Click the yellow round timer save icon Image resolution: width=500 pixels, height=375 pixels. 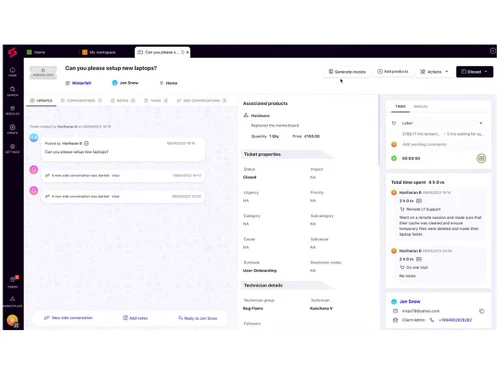pyautogui.click(x=481, y=158)
